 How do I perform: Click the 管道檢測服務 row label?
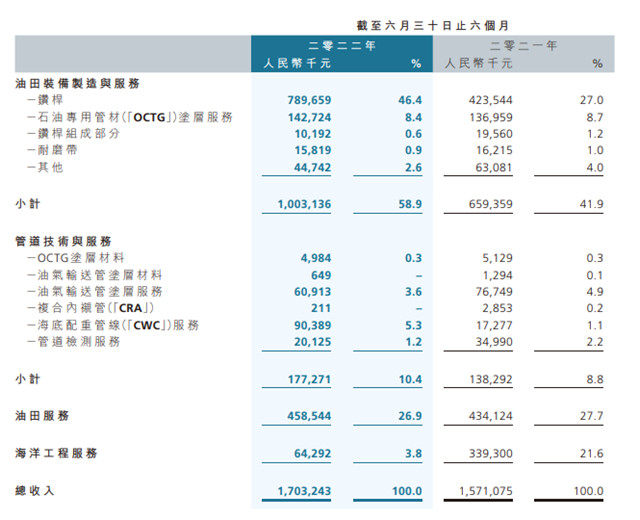73,342
